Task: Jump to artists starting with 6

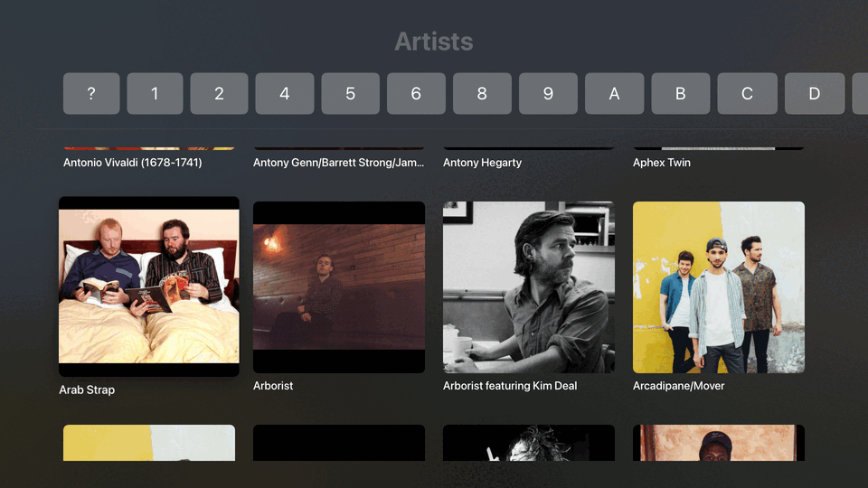Action: tap(416, 93)
